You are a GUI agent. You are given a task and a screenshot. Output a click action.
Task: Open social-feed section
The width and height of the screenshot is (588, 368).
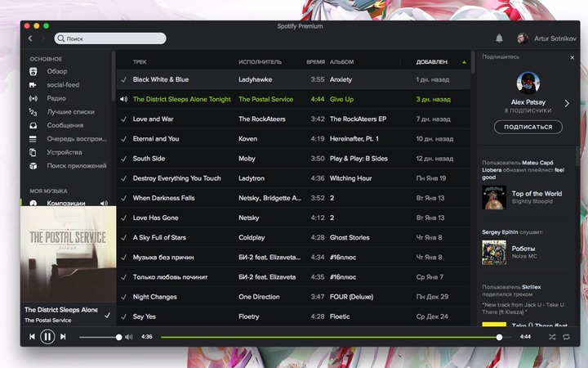point(63,85)
